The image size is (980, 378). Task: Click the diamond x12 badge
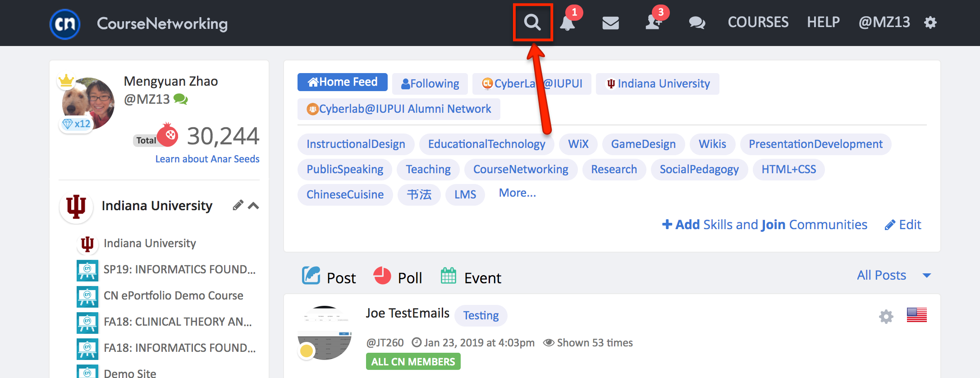[76, 124]
